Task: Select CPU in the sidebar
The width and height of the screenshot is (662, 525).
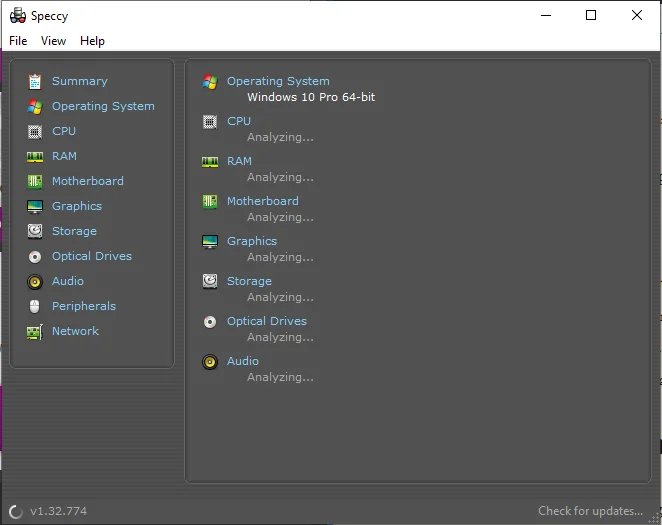Action: click(x=64, y=131)
